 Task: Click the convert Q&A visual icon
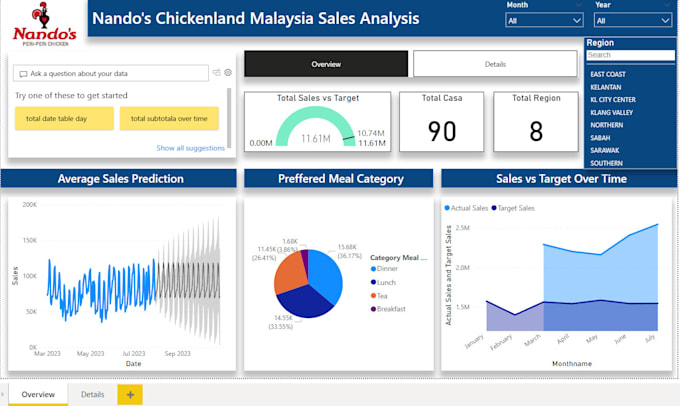216,73
